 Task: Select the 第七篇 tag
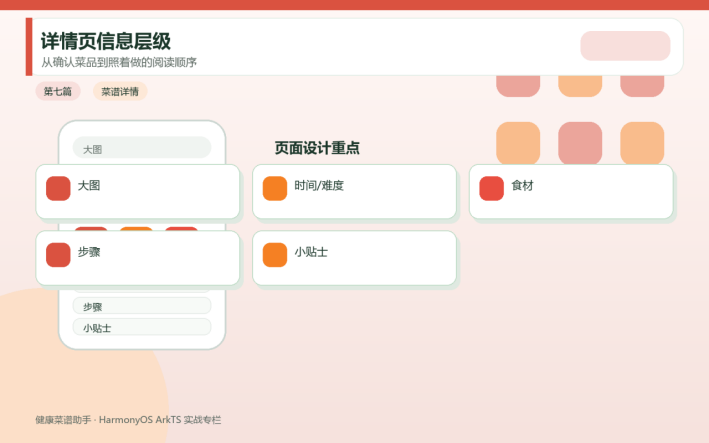tap(58, 91)
